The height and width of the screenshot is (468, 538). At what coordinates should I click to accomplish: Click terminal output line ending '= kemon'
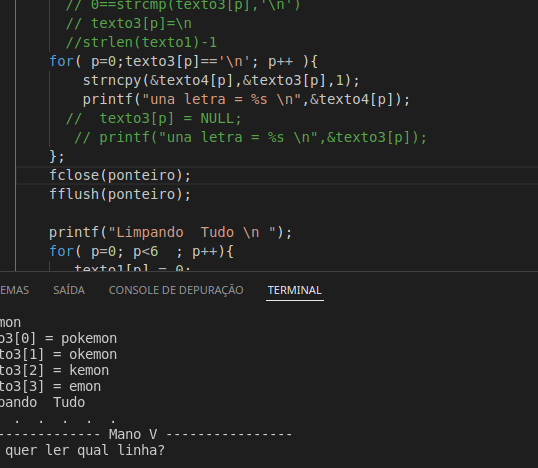(54, 371)
